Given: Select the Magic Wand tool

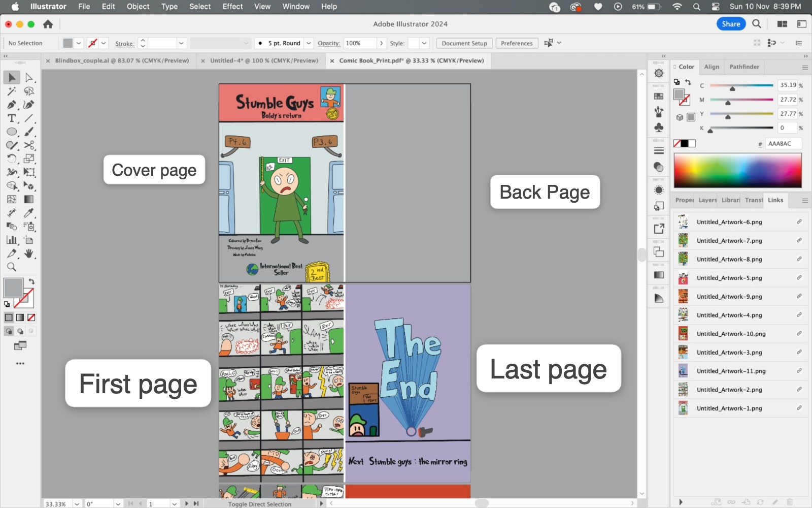Looking at the screenshot, I should [12, 91].
